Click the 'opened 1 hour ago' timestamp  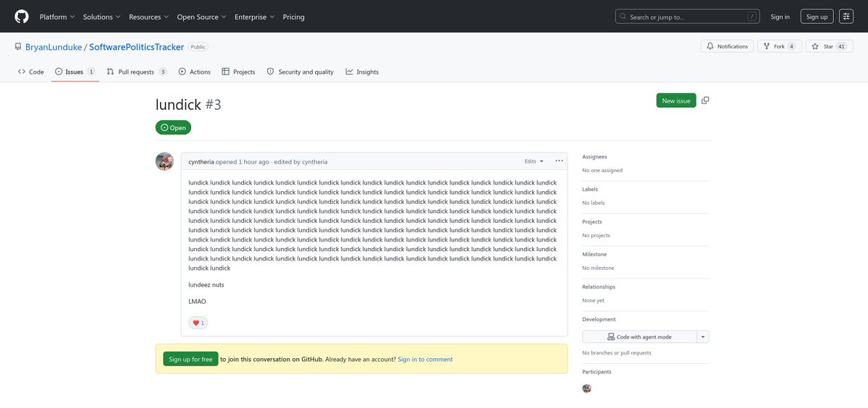(243, 162)
